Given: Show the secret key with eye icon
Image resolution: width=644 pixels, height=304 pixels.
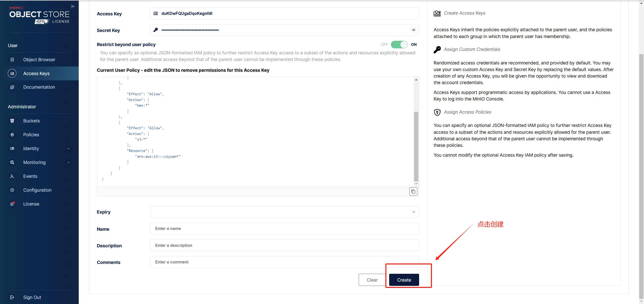Looking at the screenshot, I should coord(414,30).
